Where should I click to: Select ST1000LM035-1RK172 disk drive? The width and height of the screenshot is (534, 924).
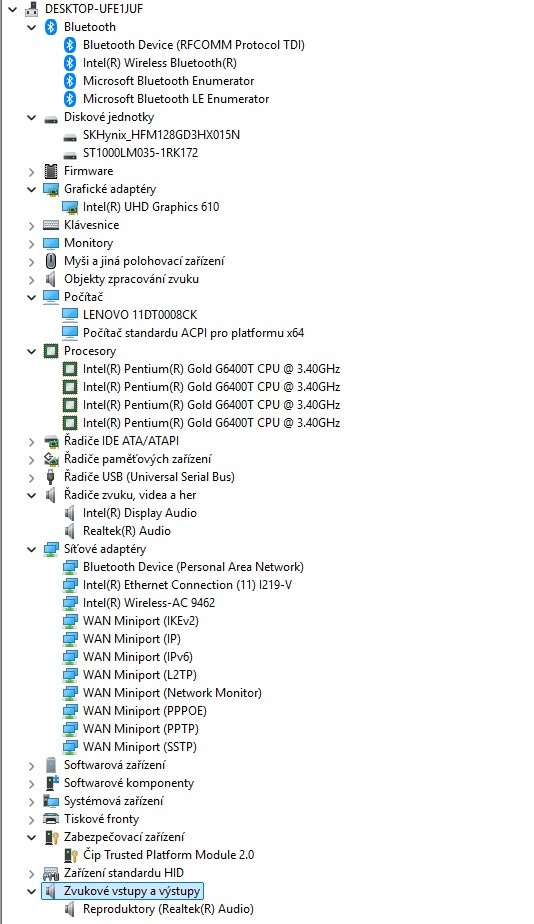(x=140, y=153)
